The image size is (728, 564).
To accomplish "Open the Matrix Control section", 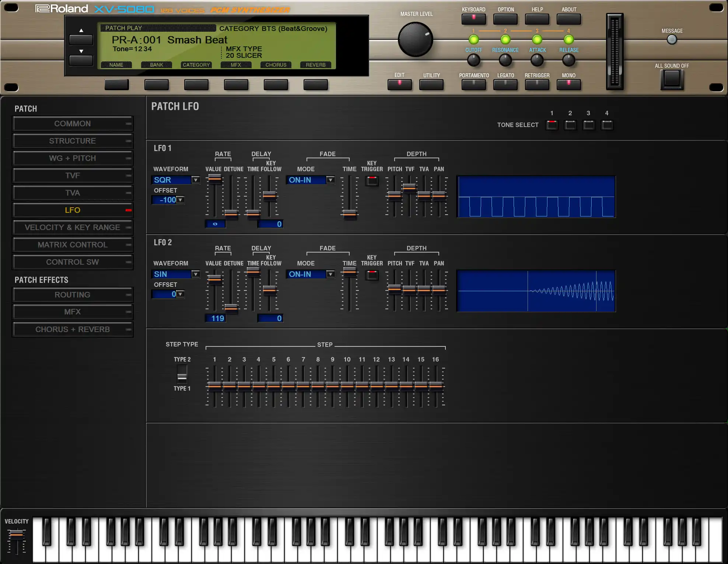I will coord(73,245).
